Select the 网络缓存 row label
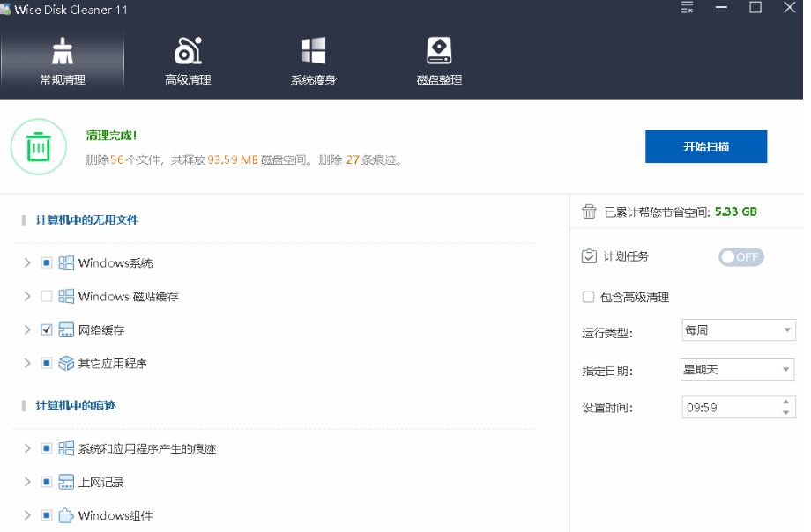811x532 pixels. (x=101, y=329)
